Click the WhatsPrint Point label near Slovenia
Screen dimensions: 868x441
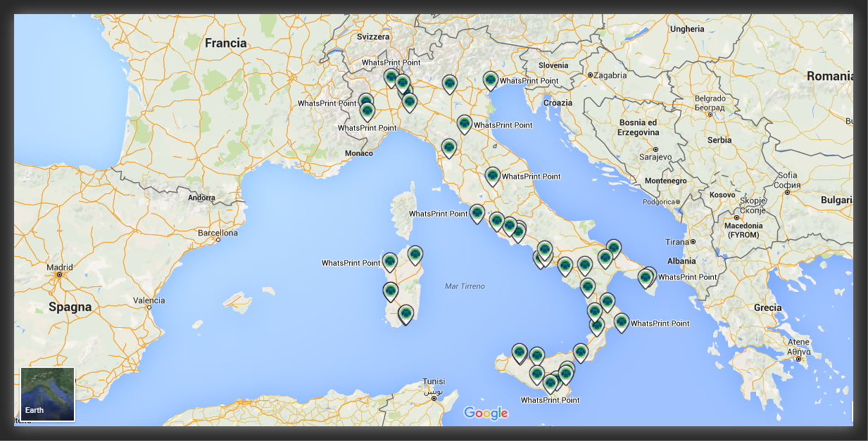(x=529, y=81)
